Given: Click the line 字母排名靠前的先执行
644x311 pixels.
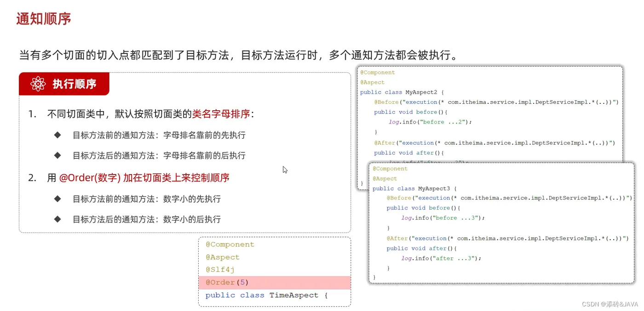Looking at the screenshot, I should tap(159, 135).
